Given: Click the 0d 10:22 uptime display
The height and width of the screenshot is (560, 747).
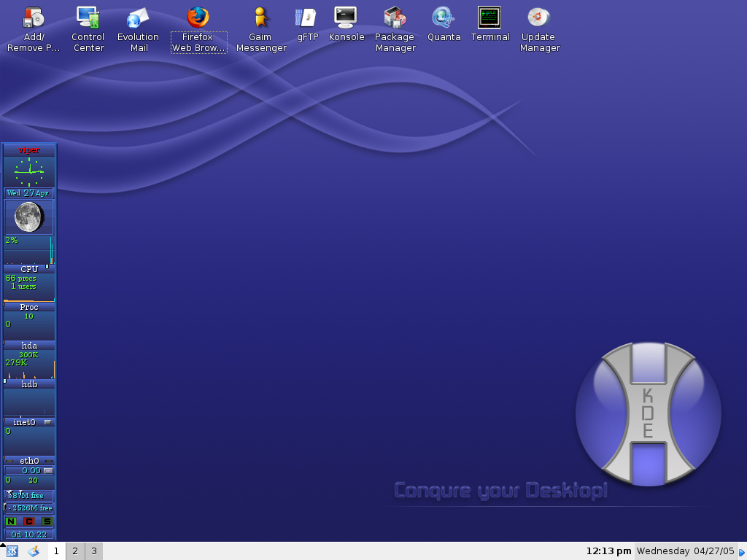Looking at the screenshot, I should [29, 534].
